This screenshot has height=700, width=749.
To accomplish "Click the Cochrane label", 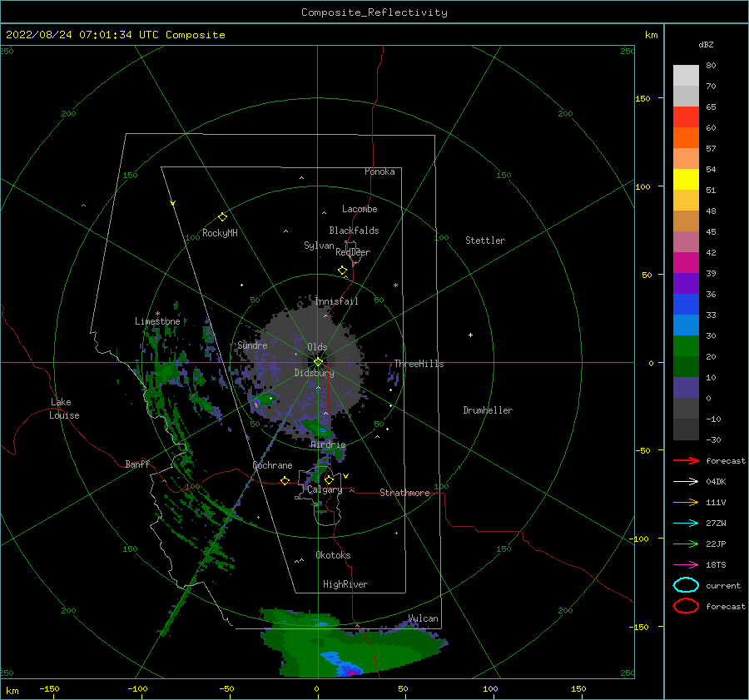I will (272, 465).
